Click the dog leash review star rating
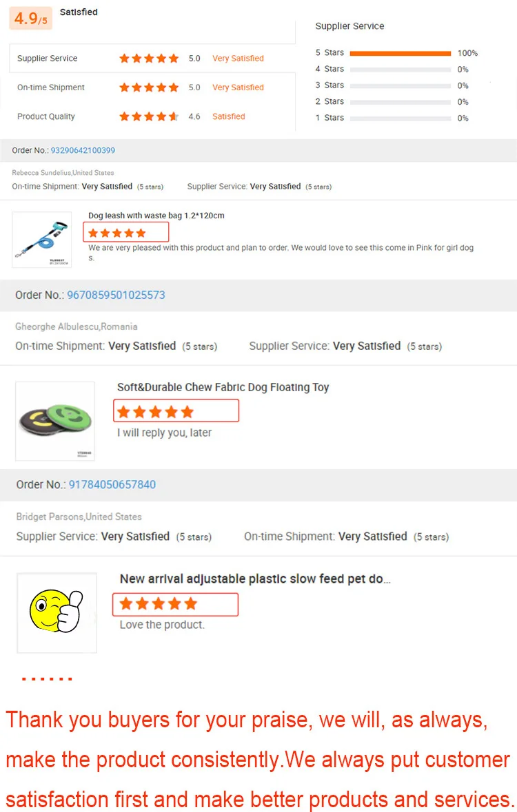This screenshot has width=517, height=812. click(x=117, y=233)
